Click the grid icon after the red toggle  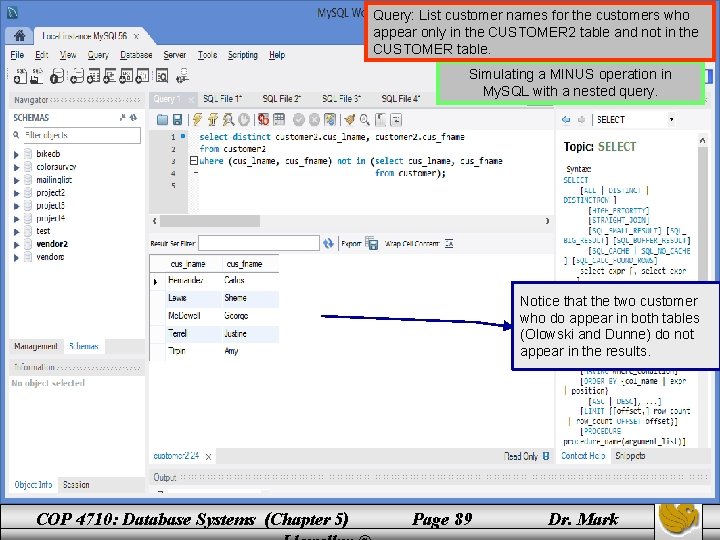pyautogui.click(x=279, y=120)
